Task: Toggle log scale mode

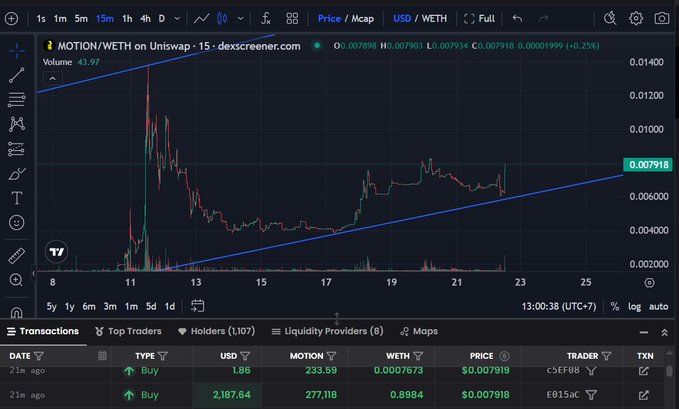Action: [634, 307]
